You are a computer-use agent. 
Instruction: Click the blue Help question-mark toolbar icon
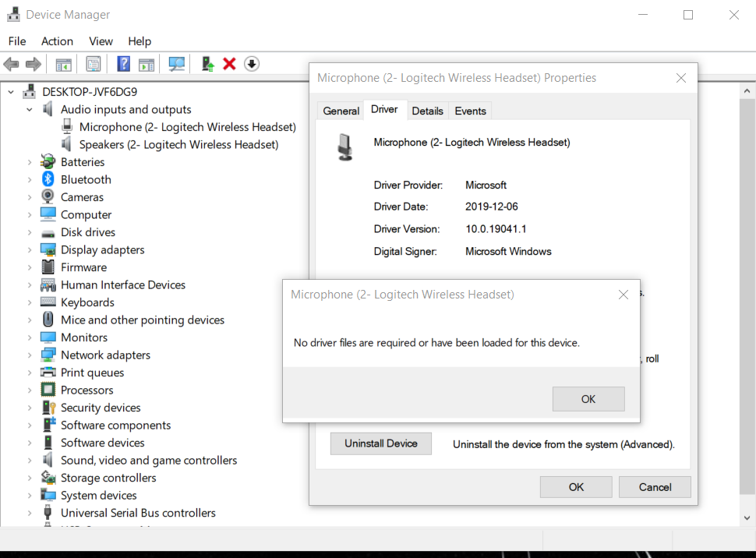click(123, 64)
